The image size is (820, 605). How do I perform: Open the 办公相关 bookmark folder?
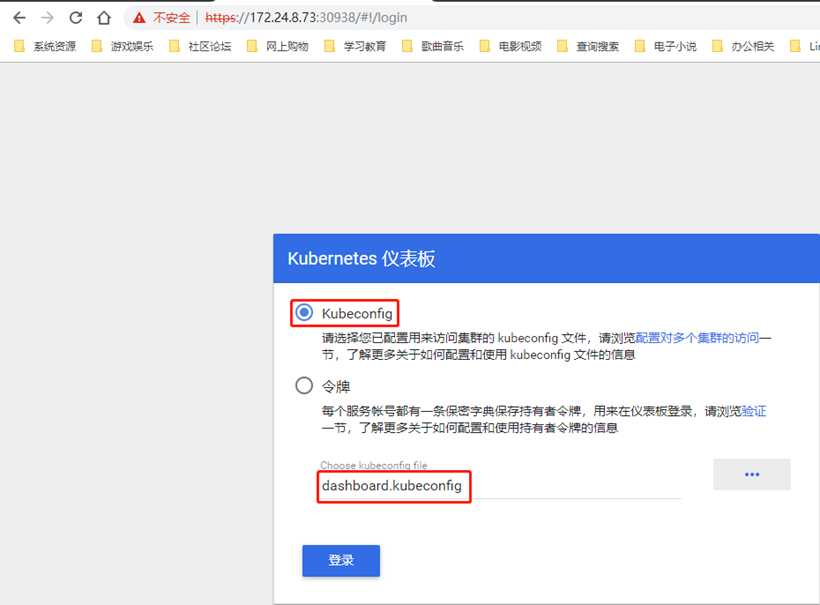click(x=743, y=46)
